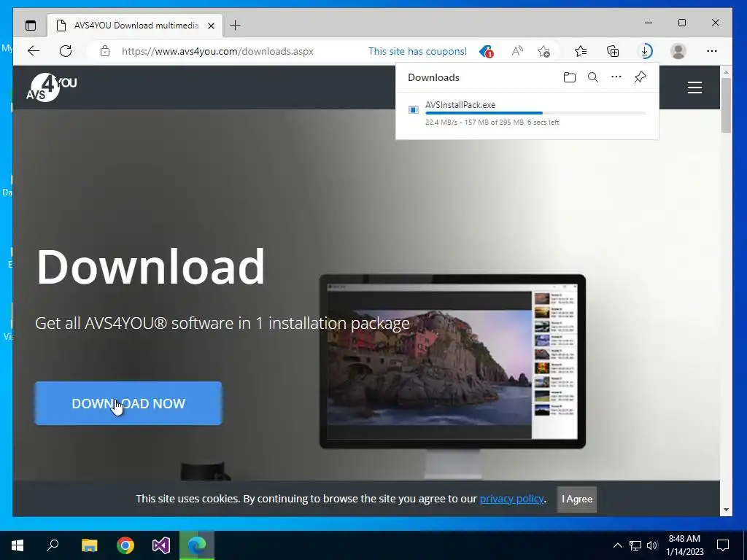Click the scrollbar down arrow
Image resolution: width=747 pixels, height=560 pixels.
click(726, 510)
